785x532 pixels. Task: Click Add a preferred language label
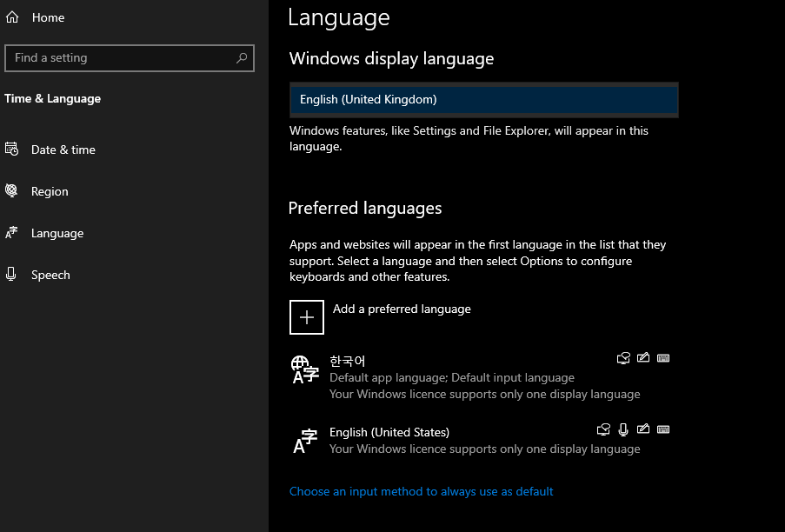[402, 309]
